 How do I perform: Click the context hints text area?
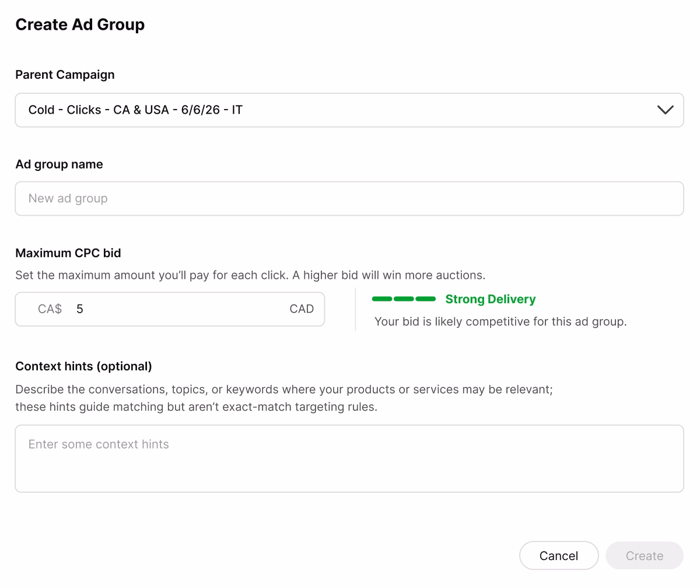click(x=349, y=459)
